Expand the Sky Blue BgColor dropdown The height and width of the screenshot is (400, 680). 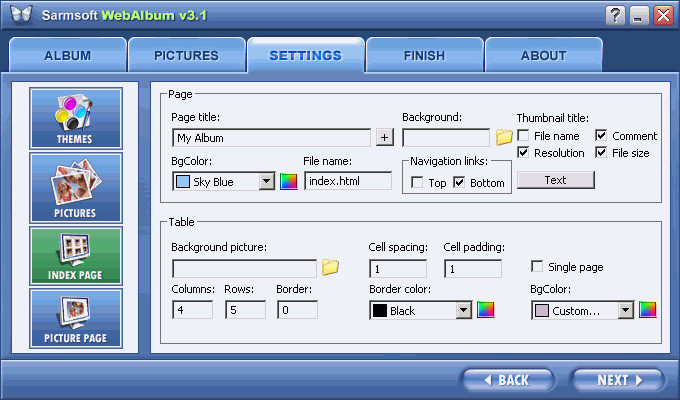[267, 181]
